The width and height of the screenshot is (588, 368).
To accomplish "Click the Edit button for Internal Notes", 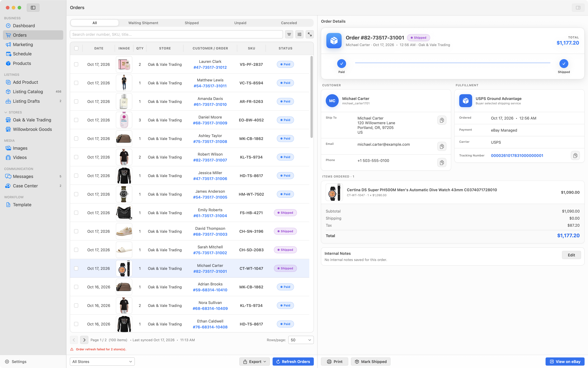I will click(x=571, y=255).
